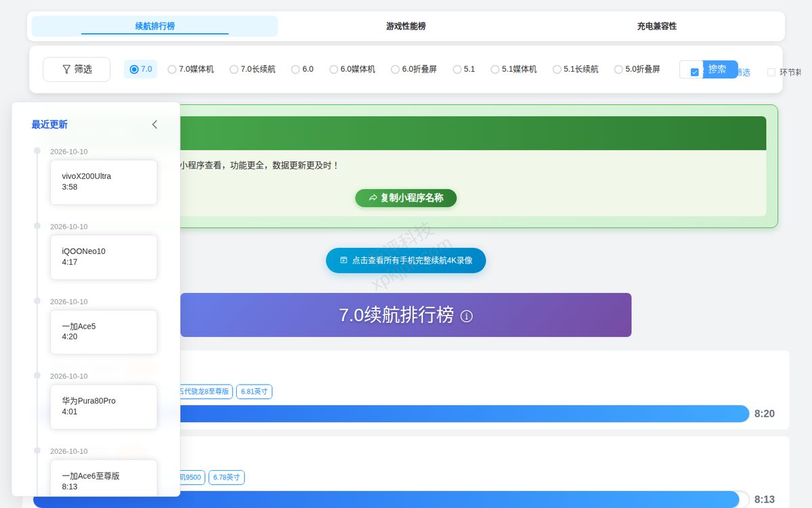Click the 8:20 duration value
This screenshot has width=812, height=508.
(x=765, y=414)
